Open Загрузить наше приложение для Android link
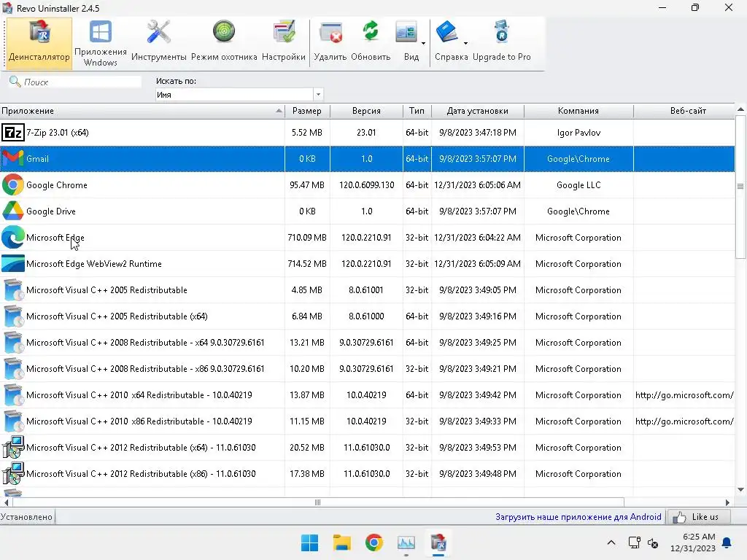Screen dimensions: 747x560 [578, 517]
